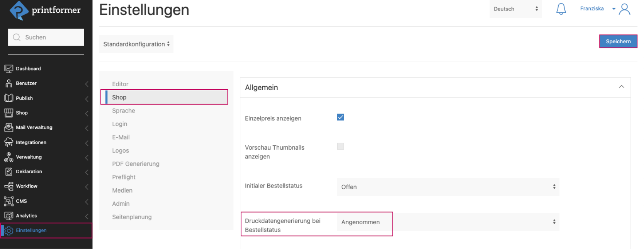Open Druckdatengenerierung bei Bestellstatus dropdown
Image resolution: width=644 pixels, height=249 pixels.
pos(448,222)
